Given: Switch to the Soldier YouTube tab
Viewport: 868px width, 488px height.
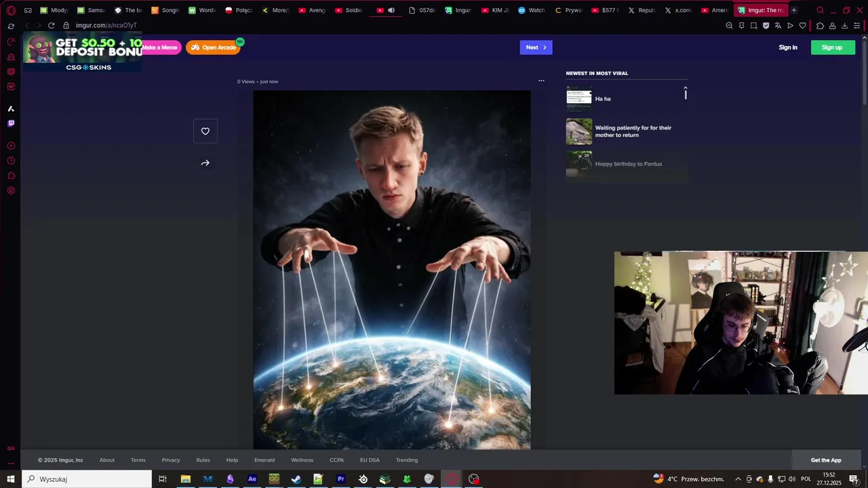Looking at the screenshot, I should click(x=349, y=10).
